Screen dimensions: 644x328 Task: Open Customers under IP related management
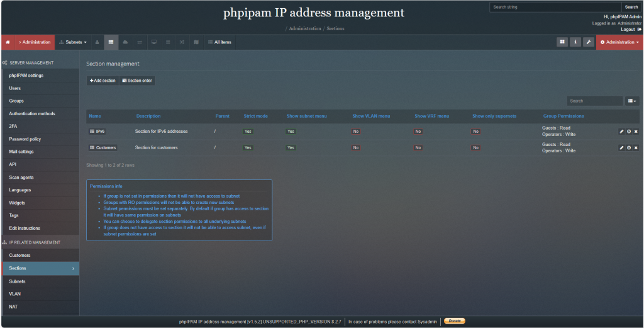(x=41, y=256)
